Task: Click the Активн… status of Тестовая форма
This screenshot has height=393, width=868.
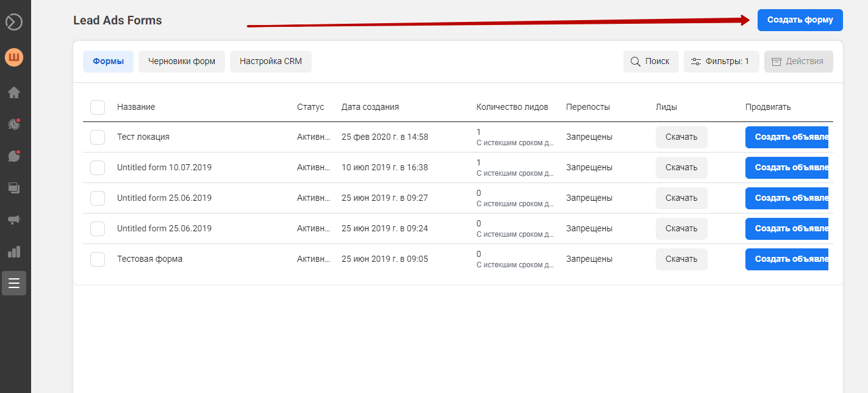Action: click(314, 259)
